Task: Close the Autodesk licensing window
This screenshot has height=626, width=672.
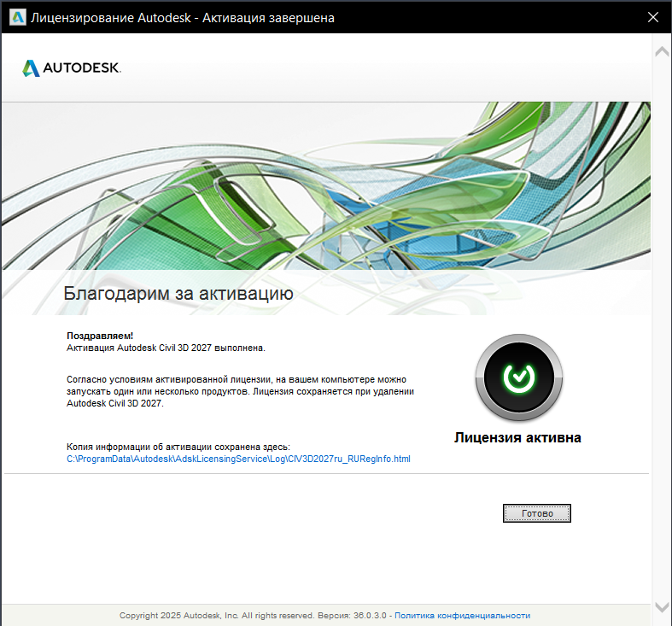Action: [652, 17]
